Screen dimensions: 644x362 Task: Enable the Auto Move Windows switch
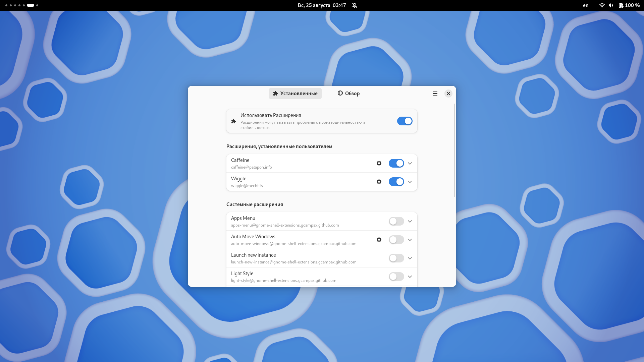396,240
